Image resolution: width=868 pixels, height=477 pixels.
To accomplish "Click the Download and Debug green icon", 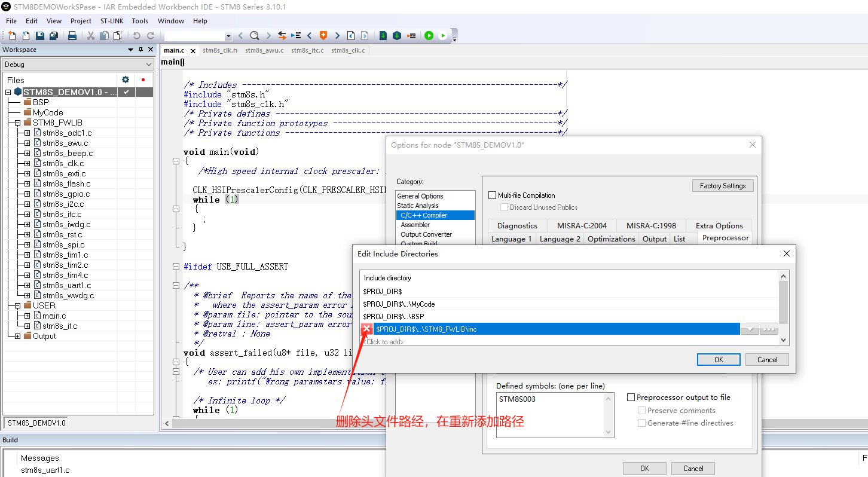I will pyautogui.click(x=429, y=36).
